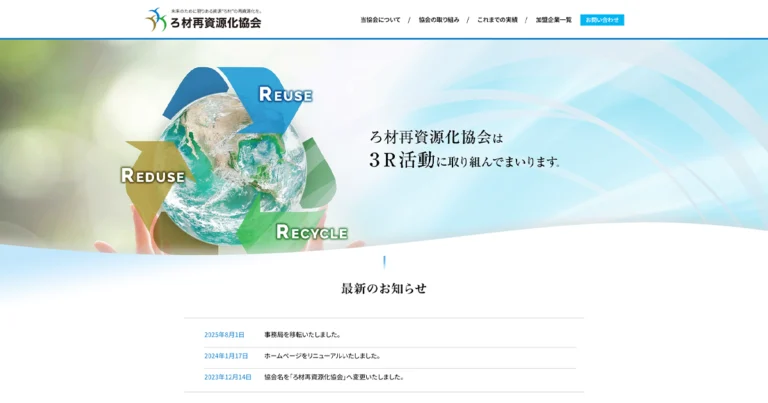
Task: Click the Earth globe image
Action: 233,170
